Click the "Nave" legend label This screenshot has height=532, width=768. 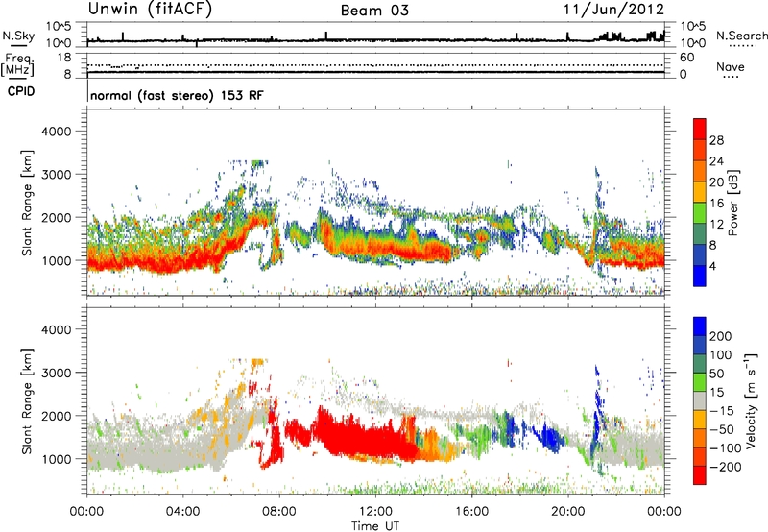731,66
